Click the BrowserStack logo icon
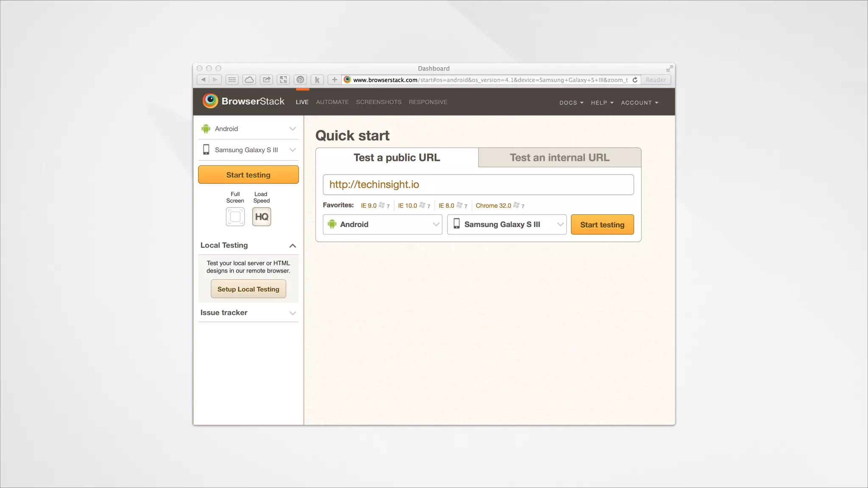This screenshot has height=488, width=868. point(210,101)
